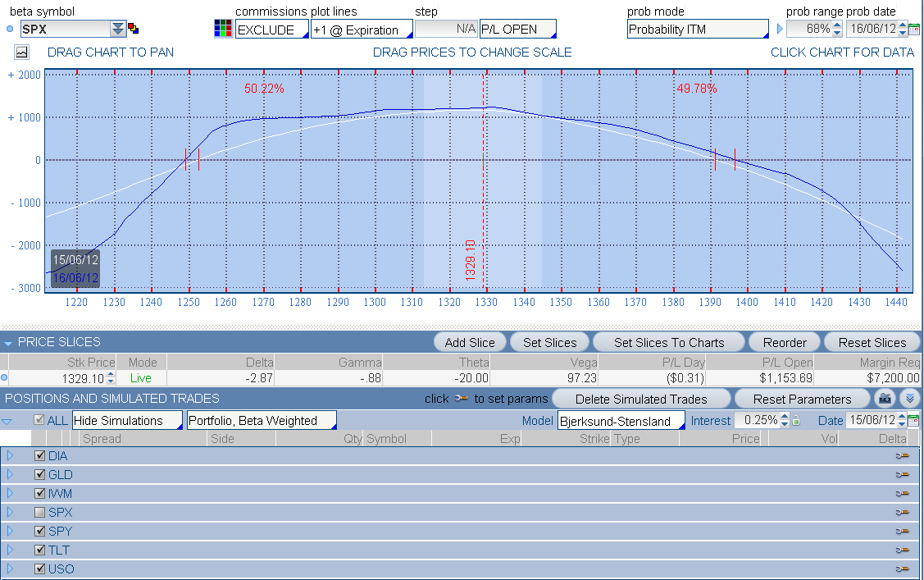This screenshot has width=924, height=580.
Task: Step the Date 15/06/12 value down
Action: click(902, 424)
